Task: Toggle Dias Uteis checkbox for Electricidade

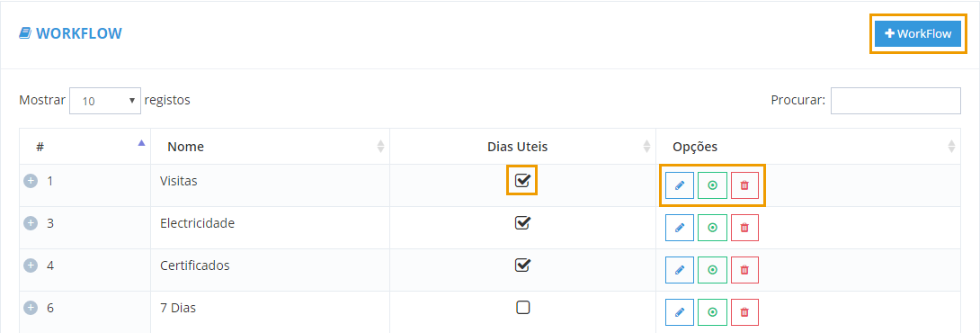Action: tap(522, 223)
